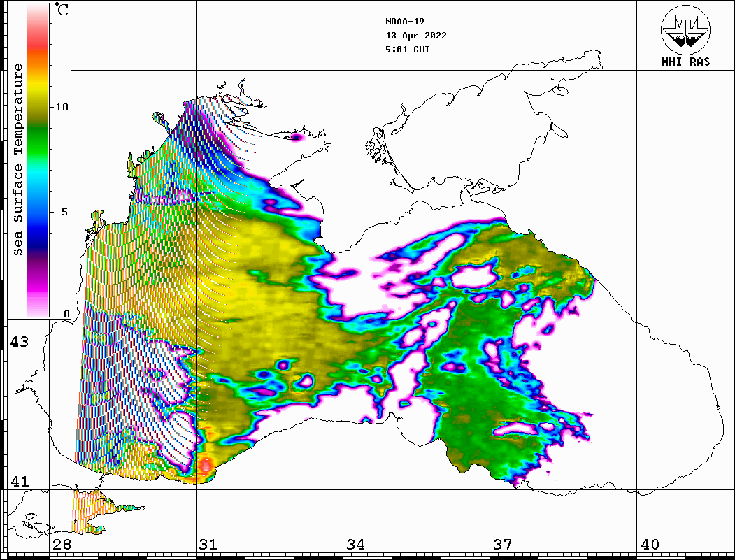Click the longitude label '40'
The image size is (735, 560).
click(650, 545)
